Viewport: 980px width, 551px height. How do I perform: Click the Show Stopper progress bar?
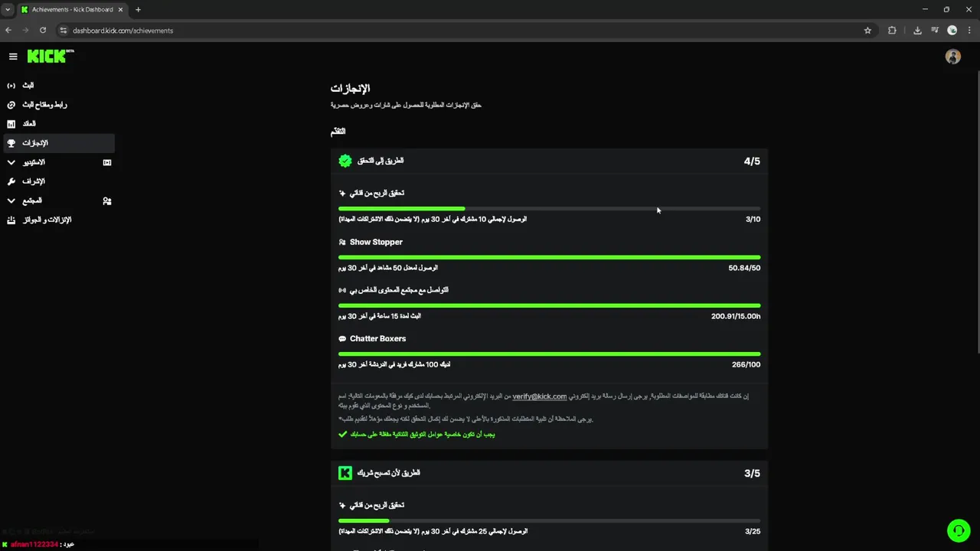(549, 257)
